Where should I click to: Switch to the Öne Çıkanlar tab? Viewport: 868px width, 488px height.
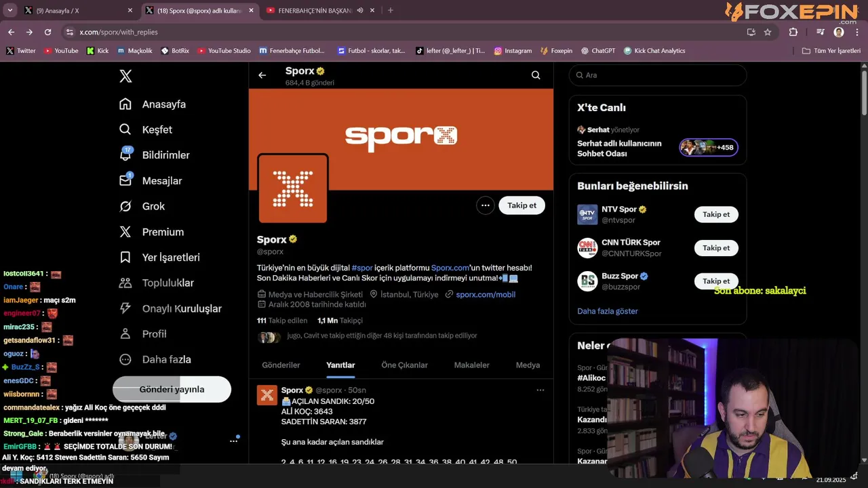tap(404, 365)
